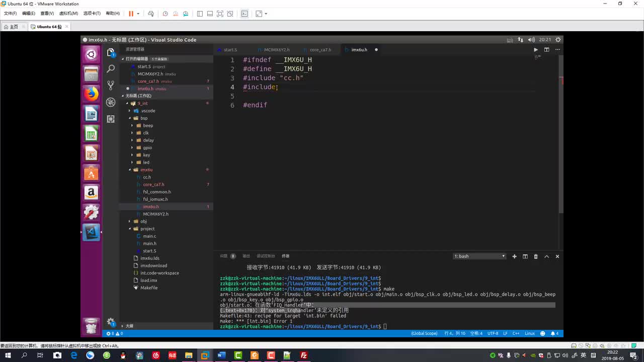Open the 1: bash terminal selector
Screen dimensions: 644x362
tap(479, 256)
